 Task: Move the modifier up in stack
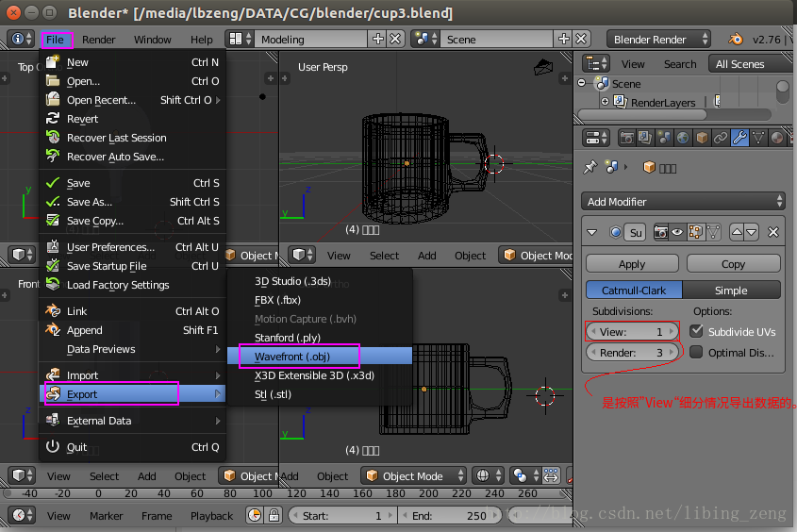click(737, 233)
